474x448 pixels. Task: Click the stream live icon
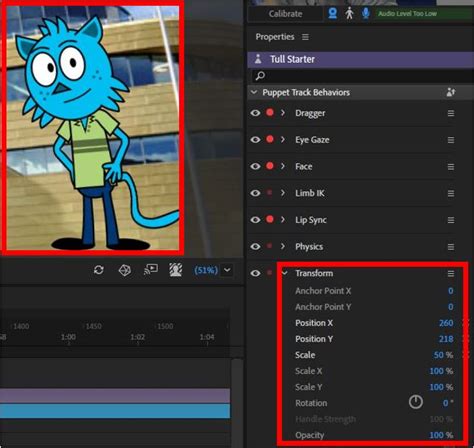point(151,269)
